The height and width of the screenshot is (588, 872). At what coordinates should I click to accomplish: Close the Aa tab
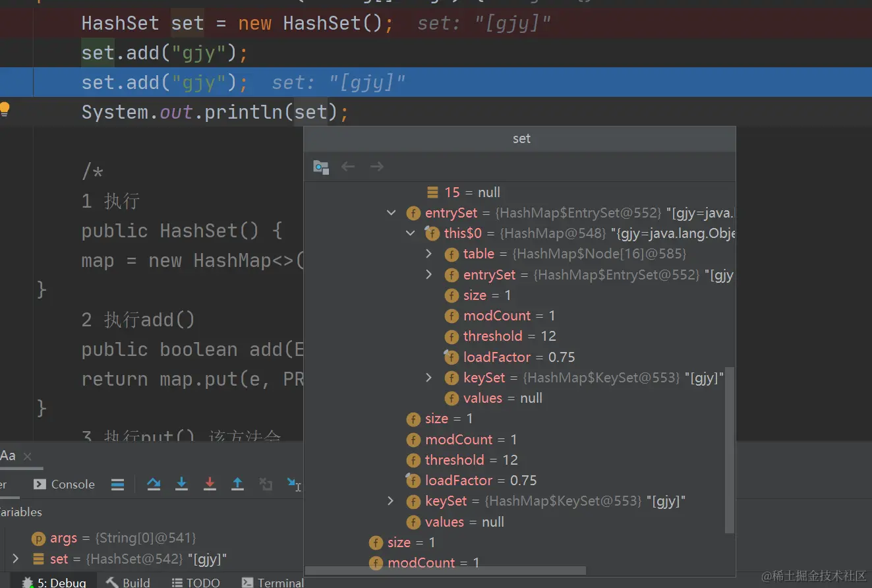pyautogui.click(x=27, y=456)
